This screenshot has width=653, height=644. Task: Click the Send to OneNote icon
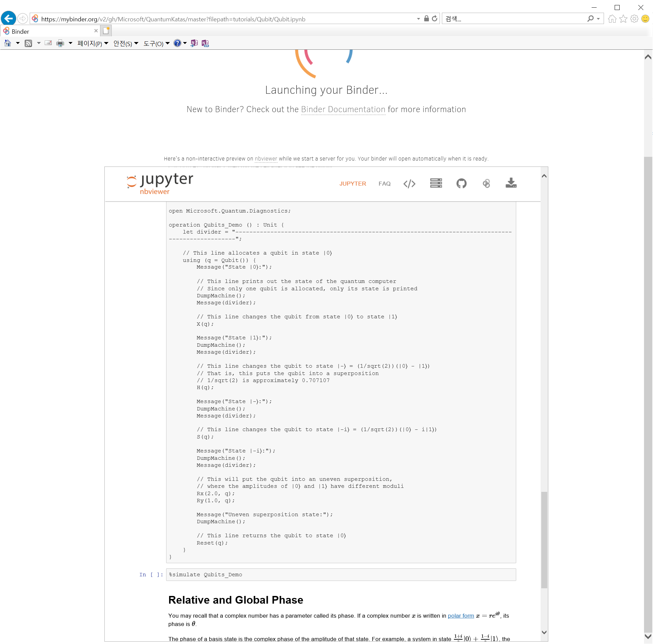tap(194, 43)
